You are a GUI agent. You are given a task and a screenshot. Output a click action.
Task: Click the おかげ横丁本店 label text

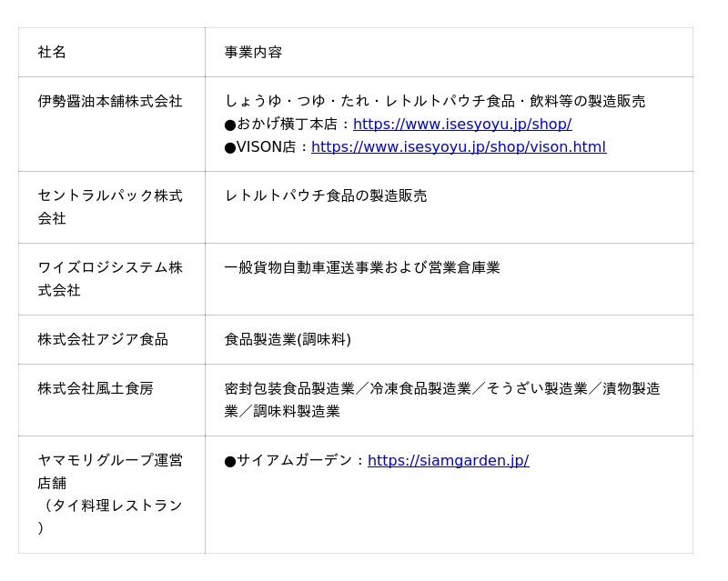tap(287, 125)
